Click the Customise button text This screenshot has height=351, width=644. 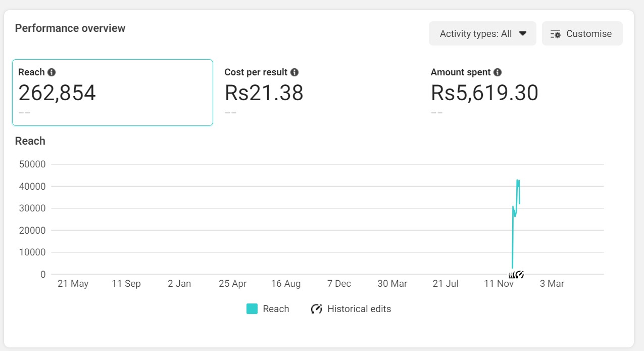click(x=589, y=34)
